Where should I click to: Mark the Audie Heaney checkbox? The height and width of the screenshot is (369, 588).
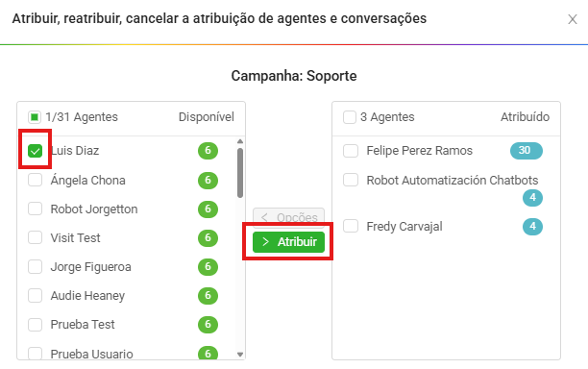click(35, 296)
